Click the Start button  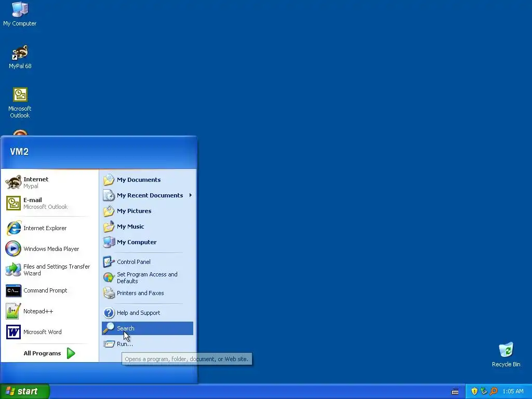[x=25, y=391]
